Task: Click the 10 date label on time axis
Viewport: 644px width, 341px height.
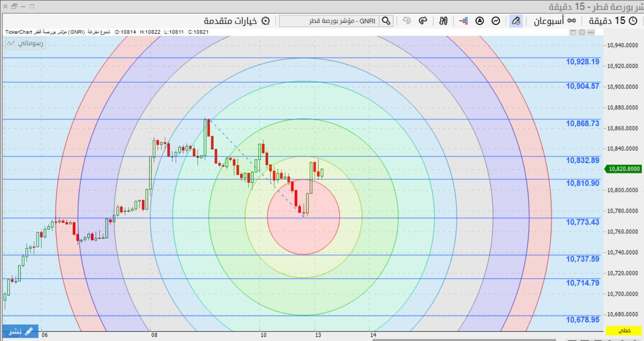Action: [263, 335]
